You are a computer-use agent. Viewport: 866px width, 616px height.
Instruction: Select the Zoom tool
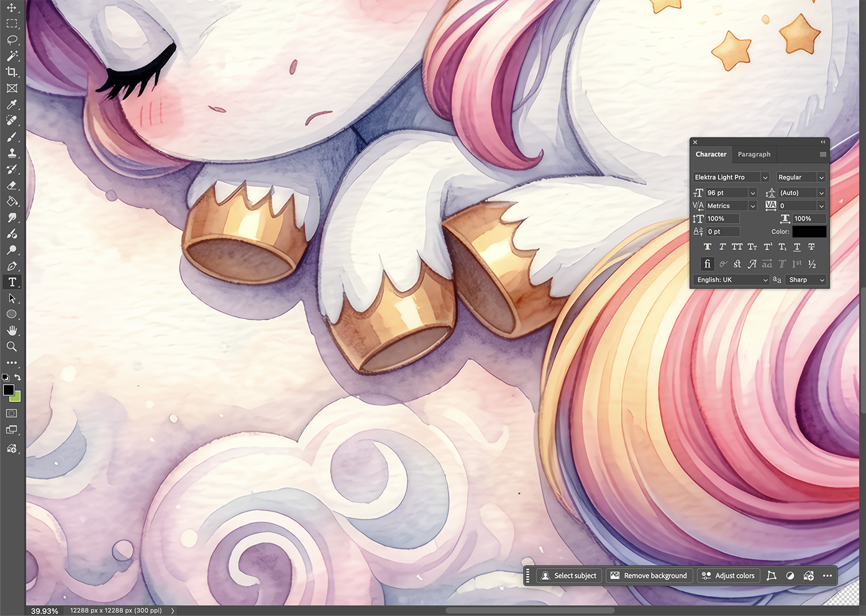click(x=12, y=346)
